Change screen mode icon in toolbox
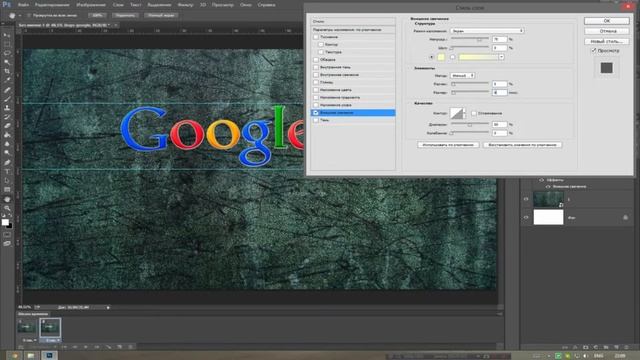Viewport: 640px width, 360px height. [7, 243]
